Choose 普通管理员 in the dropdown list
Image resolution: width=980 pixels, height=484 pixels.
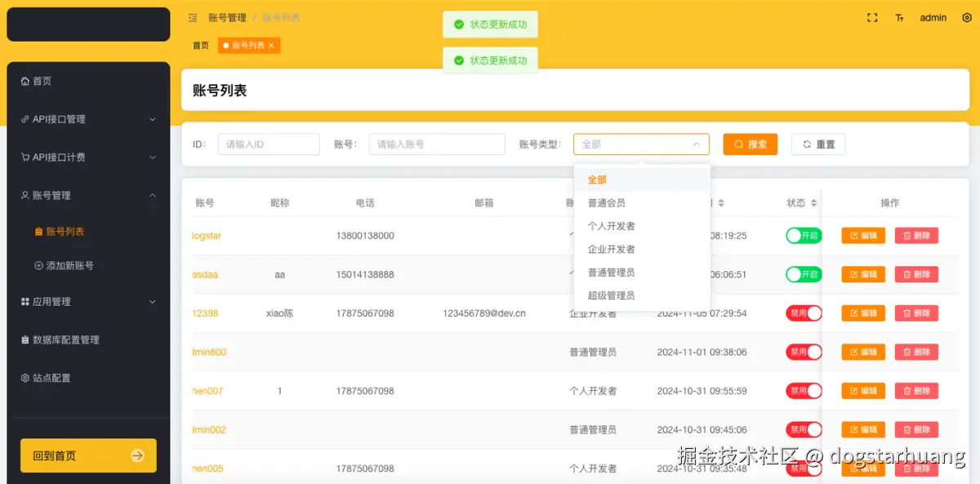[642, 272]
